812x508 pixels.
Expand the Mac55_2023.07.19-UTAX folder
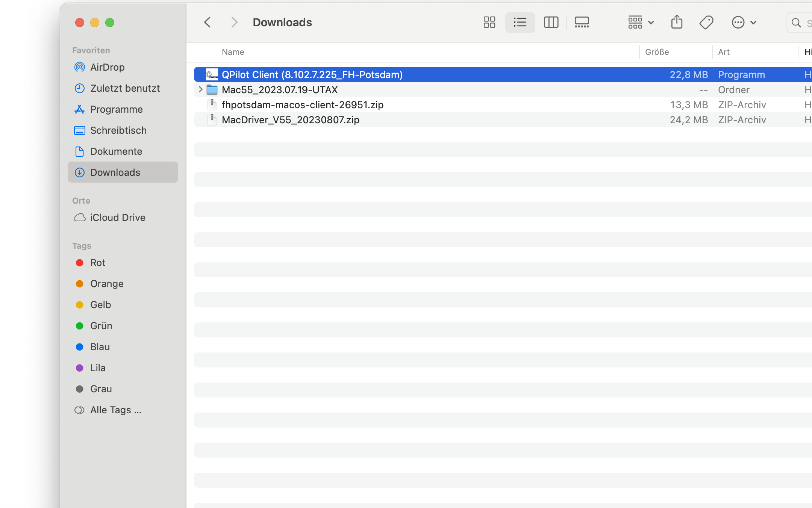point(200,89)
